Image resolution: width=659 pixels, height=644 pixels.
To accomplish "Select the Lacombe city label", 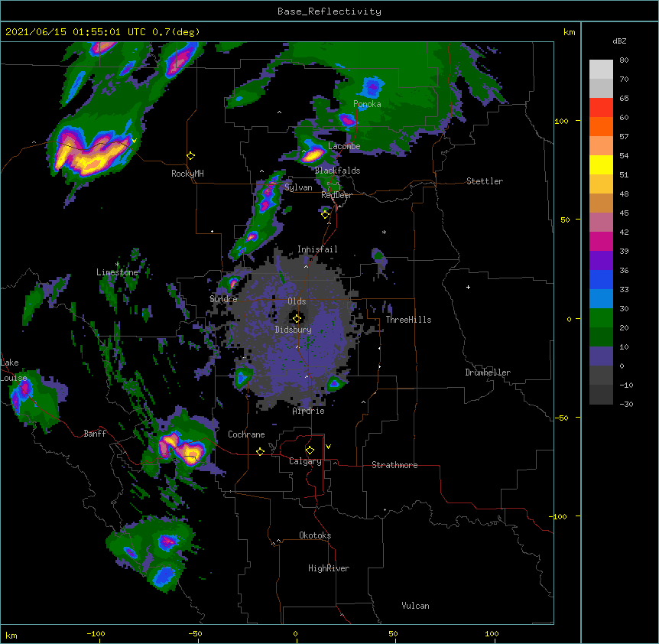I will [344, 146].
